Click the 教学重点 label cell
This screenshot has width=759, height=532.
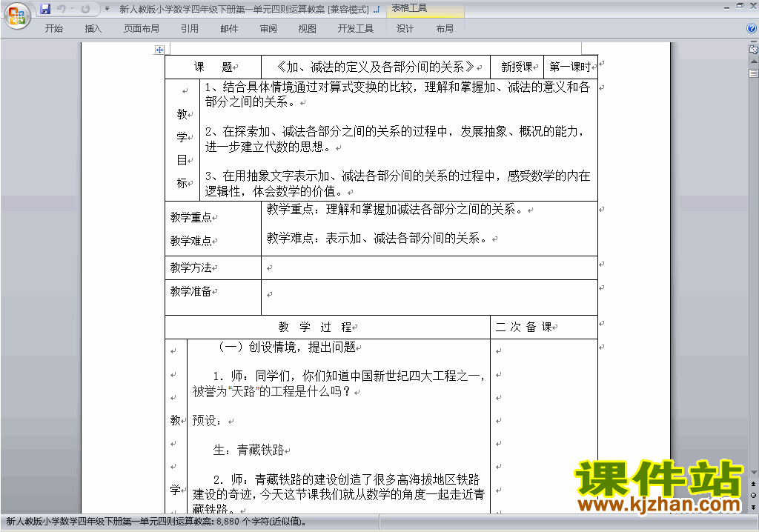(x=191, y=217)
